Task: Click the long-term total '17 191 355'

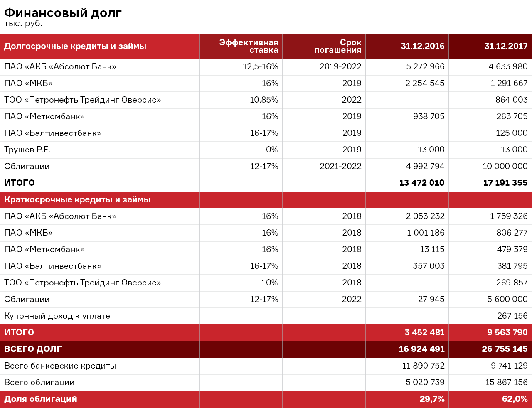Action: pos(505,183)
